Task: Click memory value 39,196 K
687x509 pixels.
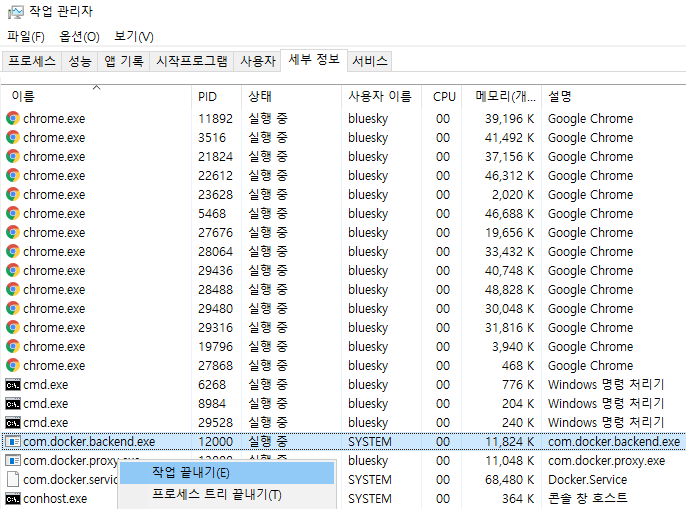Action: tap(510, 118)
